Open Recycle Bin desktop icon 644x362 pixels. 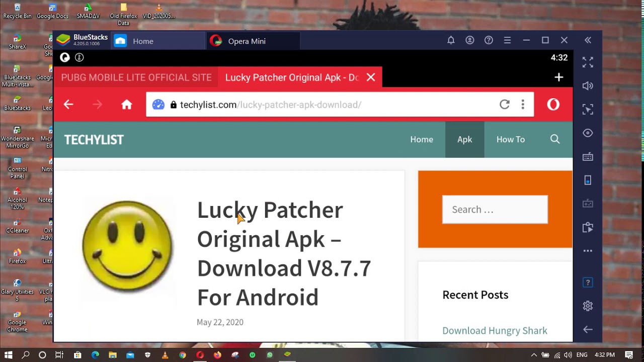tap(18, 12)
